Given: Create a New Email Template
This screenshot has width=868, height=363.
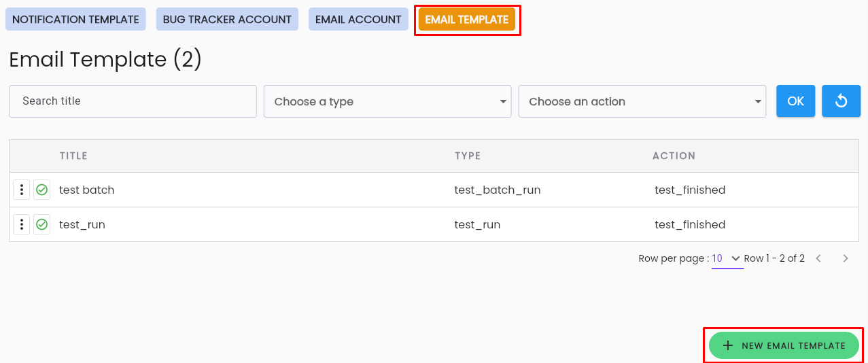Looking at the screenshot, I should 784,345.
